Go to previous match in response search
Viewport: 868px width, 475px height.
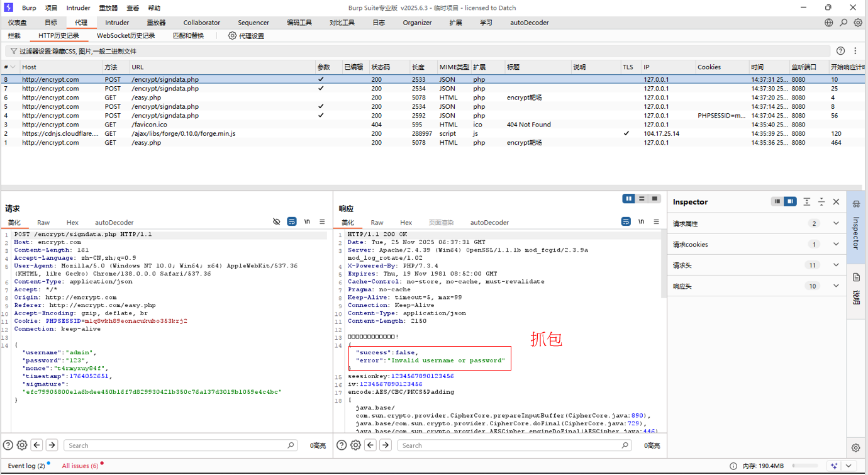[370, 445]
